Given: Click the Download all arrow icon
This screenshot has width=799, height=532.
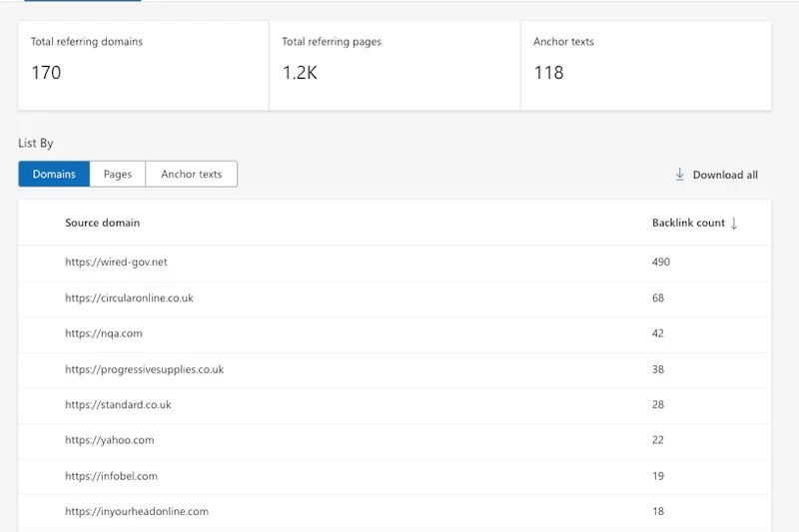Looking at the screenshot, I should (x=680, y=175).
